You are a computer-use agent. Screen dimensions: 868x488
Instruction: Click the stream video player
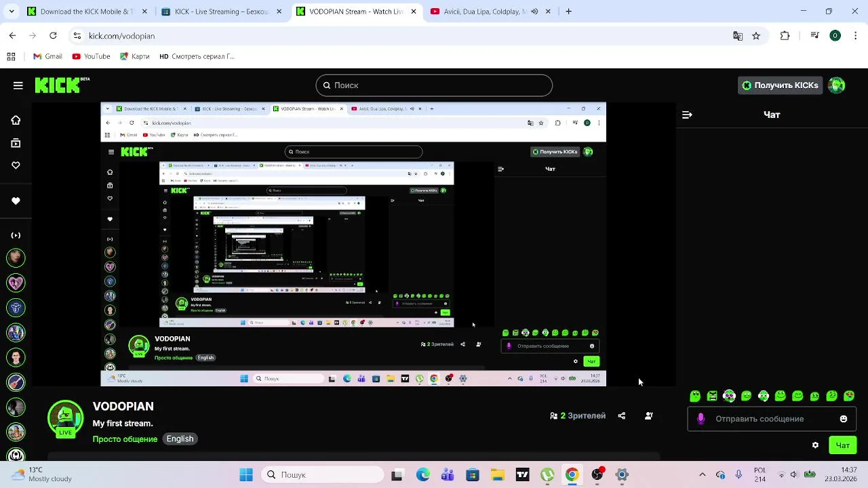click(353, 245)
